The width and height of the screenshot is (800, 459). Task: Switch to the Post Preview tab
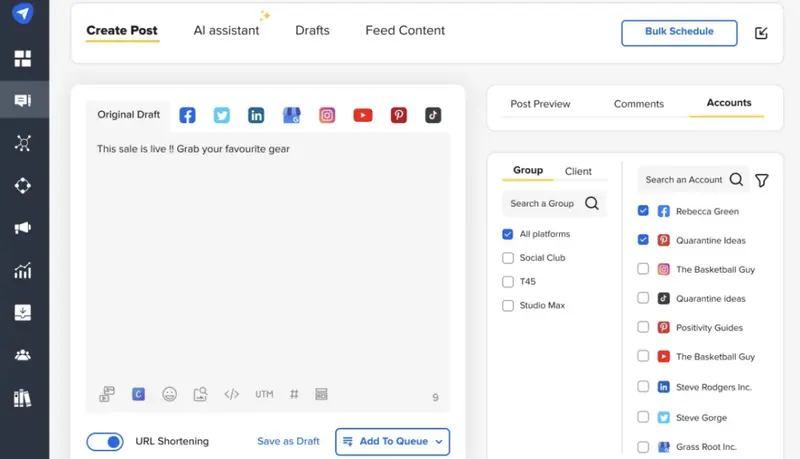tap(540, 103)
